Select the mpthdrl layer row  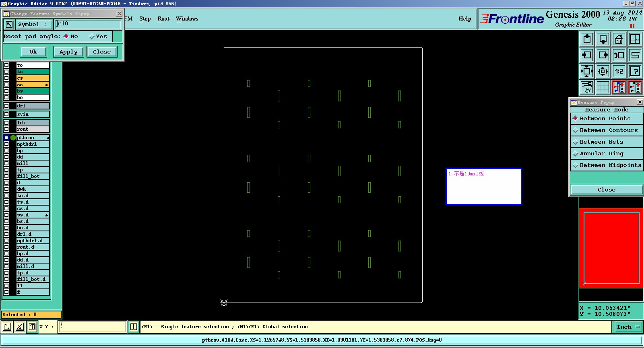click(33, 144)
